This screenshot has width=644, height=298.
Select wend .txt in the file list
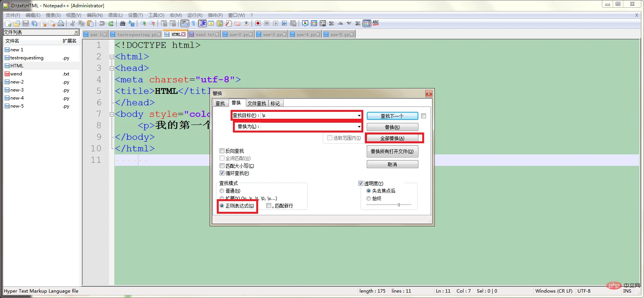click(16, 74)
